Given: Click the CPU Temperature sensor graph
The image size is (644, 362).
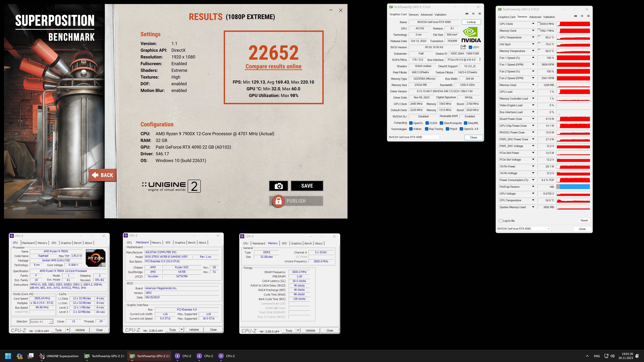Looking at the screenshot, I should (x=573, y=200).
